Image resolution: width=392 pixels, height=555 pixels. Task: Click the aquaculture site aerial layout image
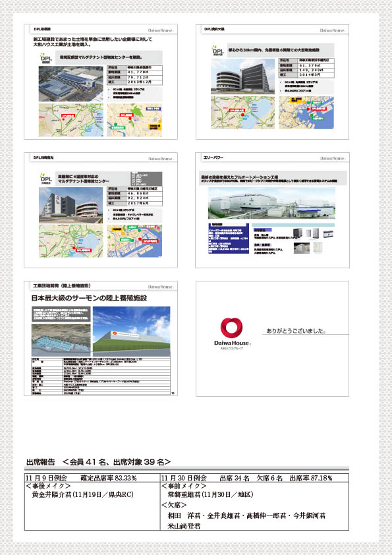point(61,340)
